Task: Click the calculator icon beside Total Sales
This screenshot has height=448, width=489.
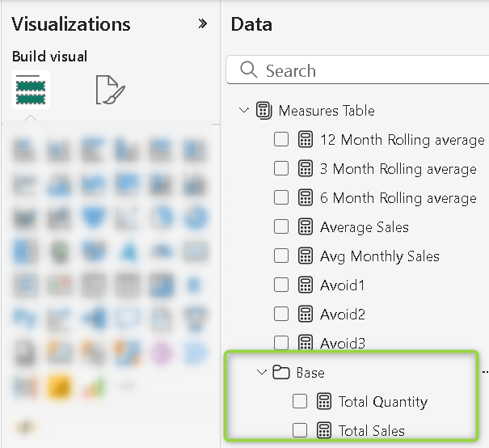Action: tap(324, 430)
